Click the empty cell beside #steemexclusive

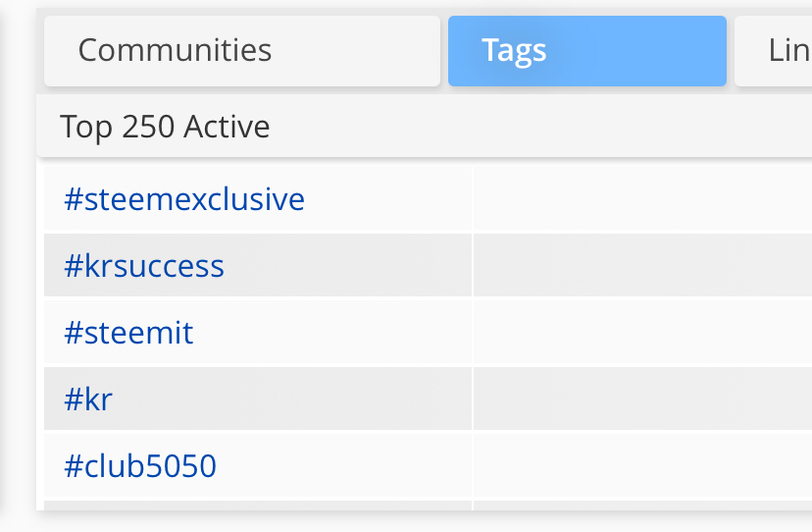point(642,199)
